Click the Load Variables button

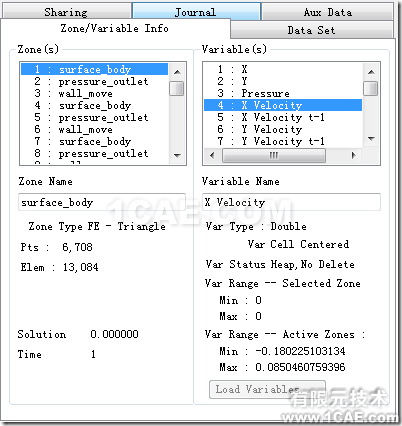point(267,389)
